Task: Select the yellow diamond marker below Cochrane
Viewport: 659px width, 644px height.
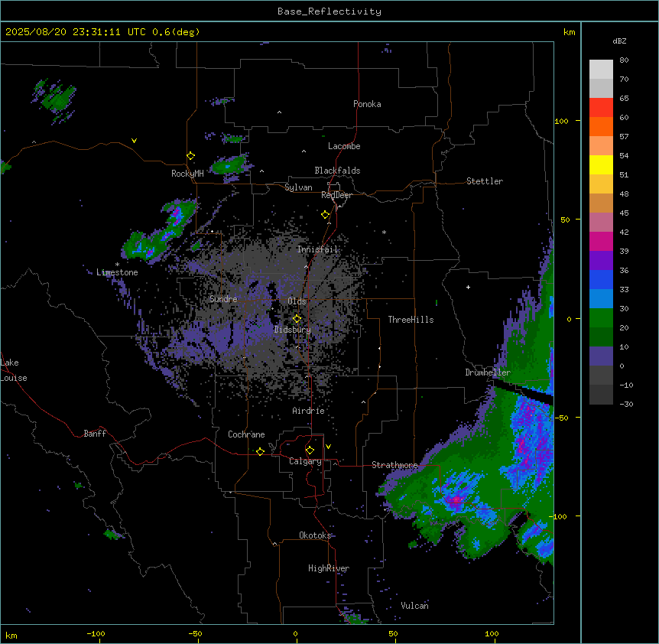Action: point(260,451)
